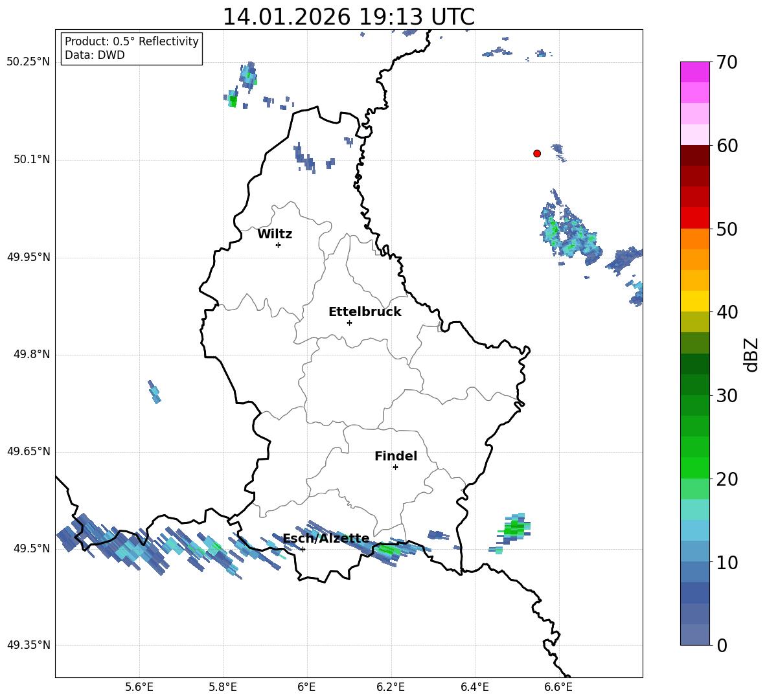Image resolution: width=767 pixels, height=700 pixels.
Task: Pick the bright red colorbar swatch above 50
Action: click(x=695, y=218)
